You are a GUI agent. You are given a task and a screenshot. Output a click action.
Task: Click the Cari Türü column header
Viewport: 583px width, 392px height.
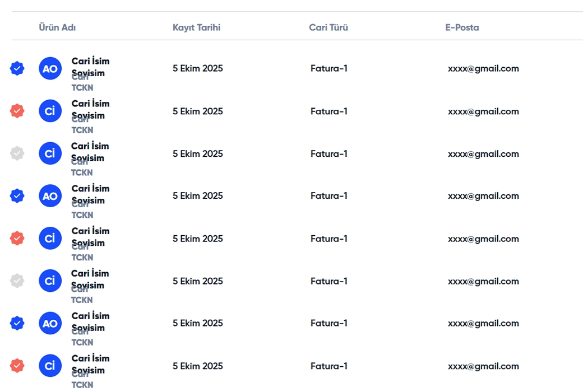[328, 27]
